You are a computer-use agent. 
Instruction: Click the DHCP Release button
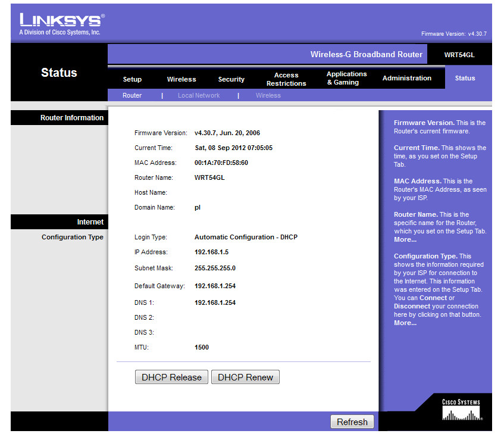(171, 377)
